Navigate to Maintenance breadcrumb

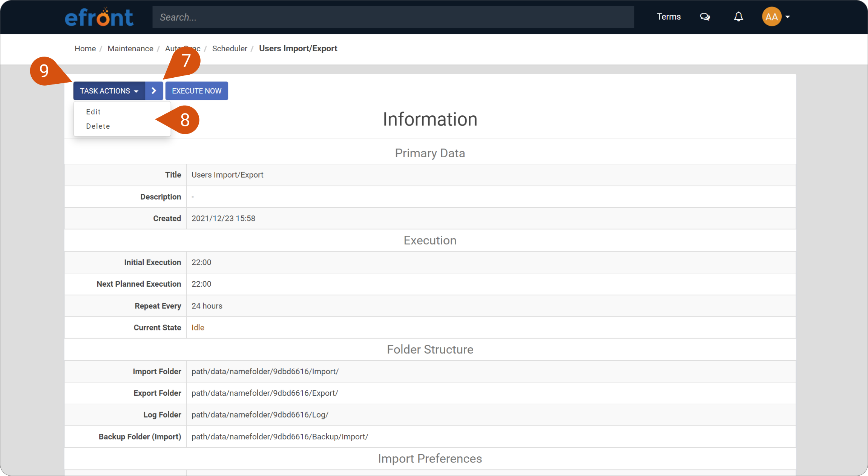point(130,49)
